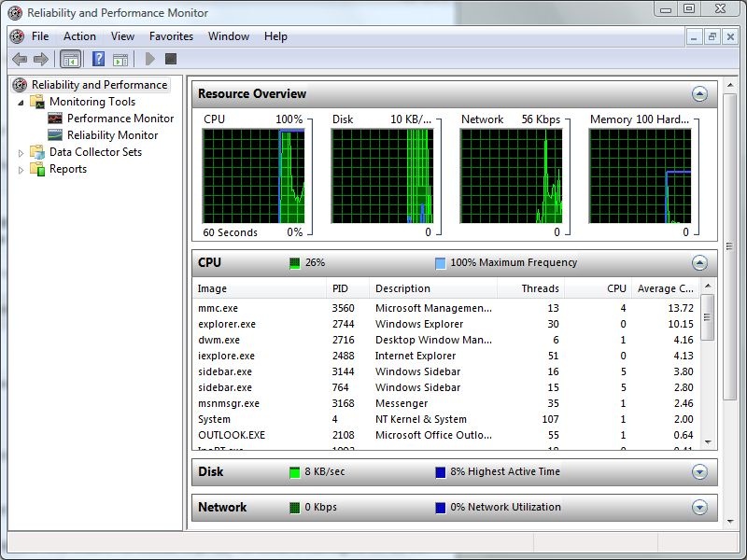Click blue Highest Active Time swatch
Image resolution: width=747 pixels, height=560 pixels.
pyautogui.click(x=441, y=472)
